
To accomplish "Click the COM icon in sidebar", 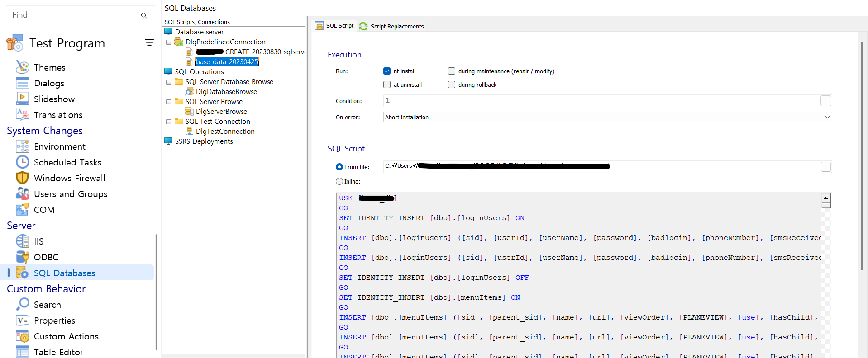I will pos(22,209).
